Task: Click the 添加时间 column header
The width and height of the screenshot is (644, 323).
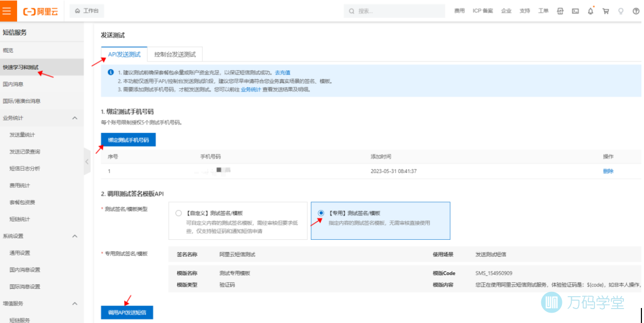Action: click(381, 157)
